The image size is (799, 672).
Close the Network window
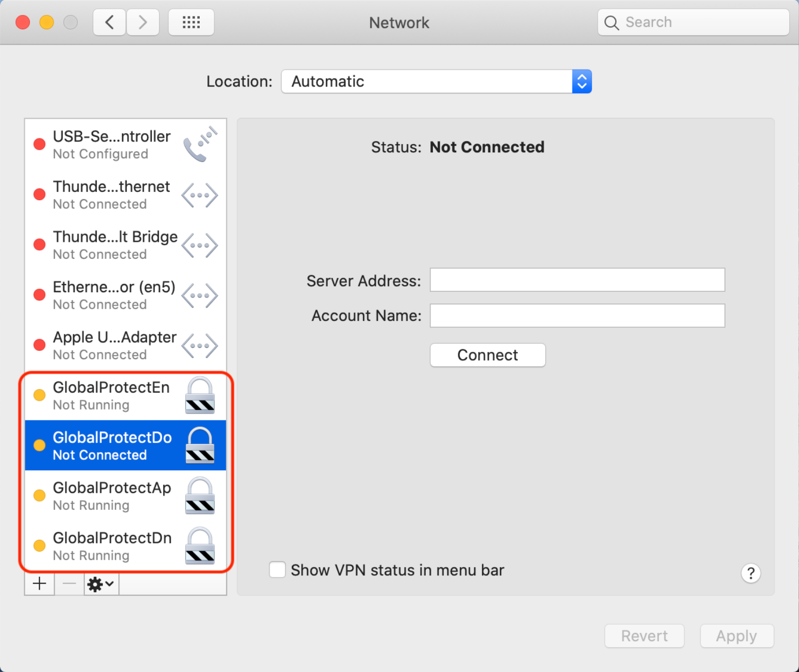tap(23, 22)
